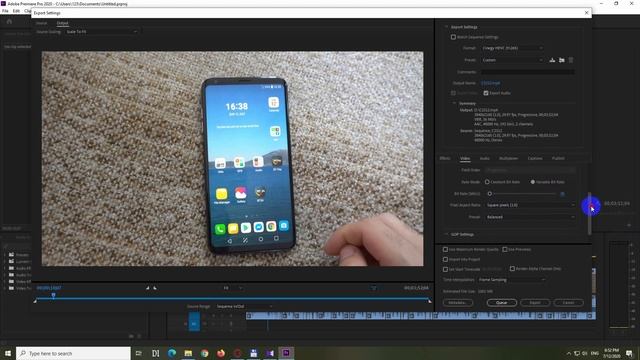The height and width of the screenshot is (360, 640).
Task: Save the current export preset
Action: pyautogui.click(x=552, y=60)
